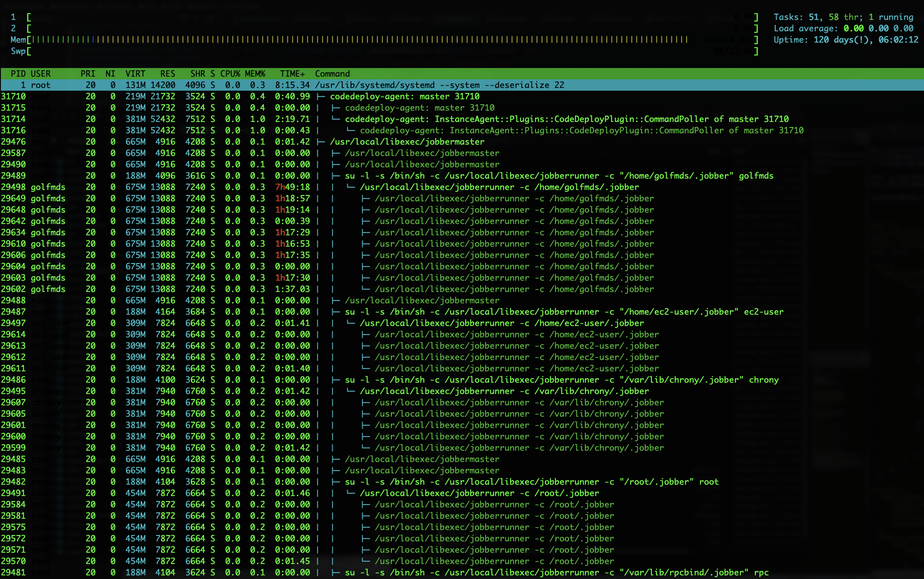Click the VIRT column header
The image size is (924, 579).
(x=135, y=73)
